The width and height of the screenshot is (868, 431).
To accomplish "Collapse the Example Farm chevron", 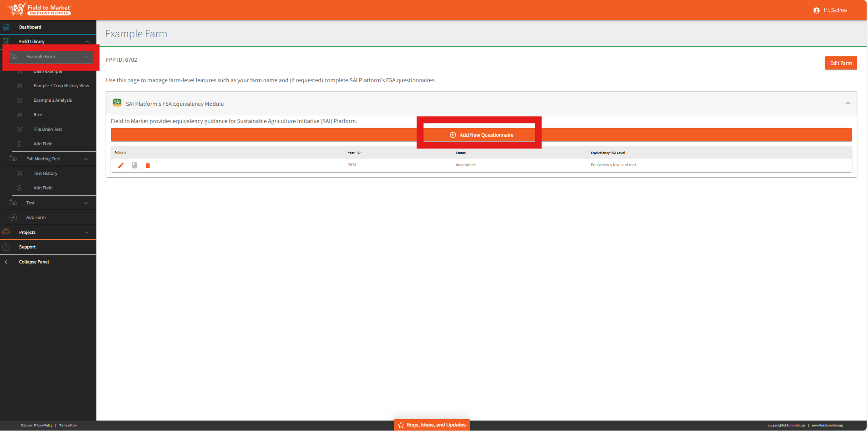I will click(x=86, y=57).
